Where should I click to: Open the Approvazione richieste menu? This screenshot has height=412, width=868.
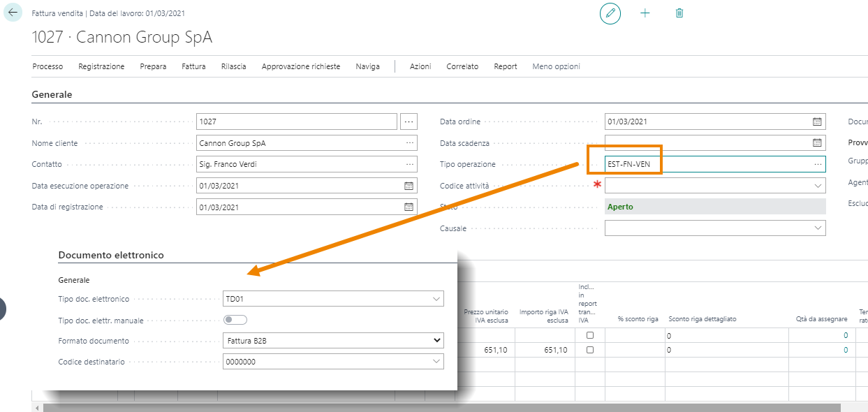[x=301, y=66]
